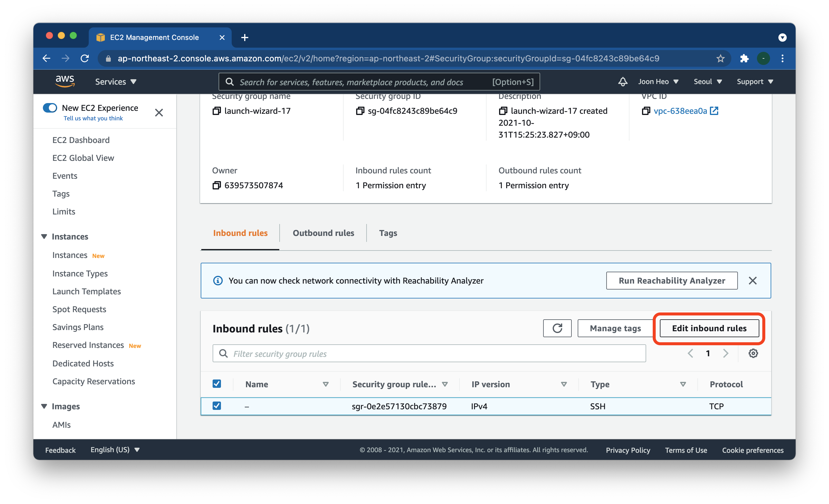Screen dimensions: 829x504
Task: Copy the security group name launch-wizard-17
Action: (217, 111)
